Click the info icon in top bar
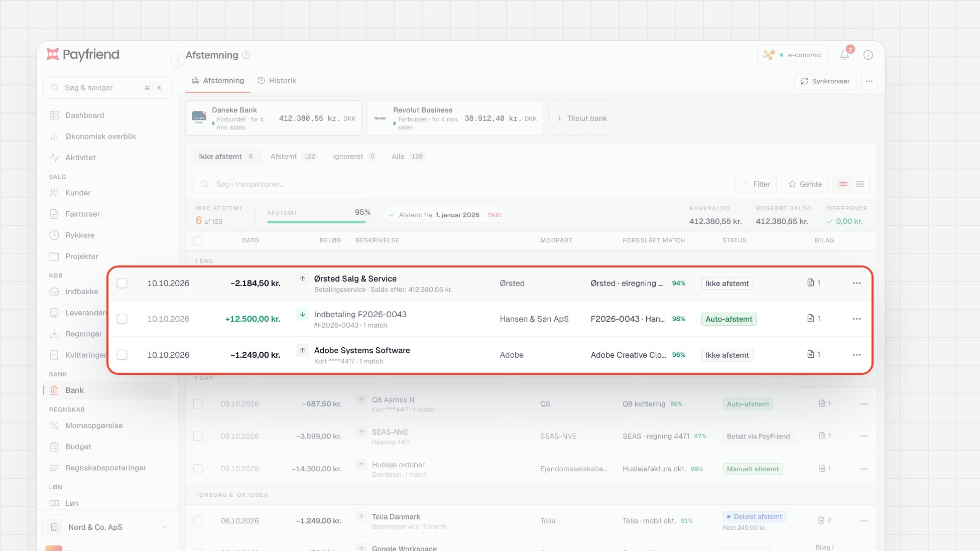Screen dimensions: 980x551 [868, 55]
